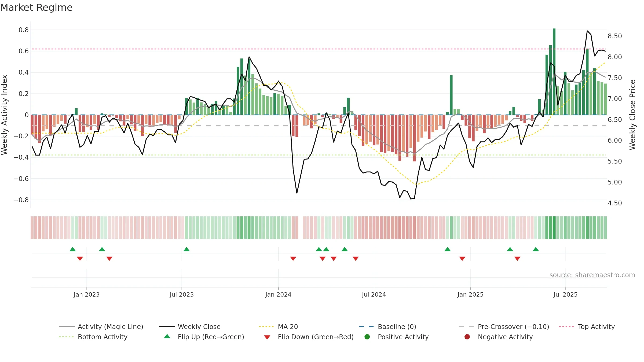
Task: Click the Jul 2025 x-axis label
Action: [x=565, y=294]
